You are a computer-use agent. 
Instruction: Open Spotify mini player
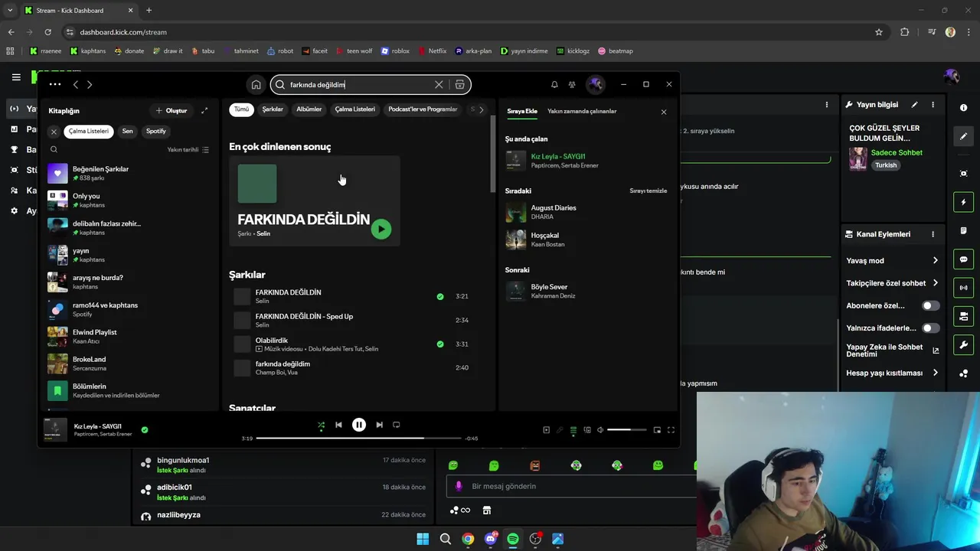tap(657, 430)
